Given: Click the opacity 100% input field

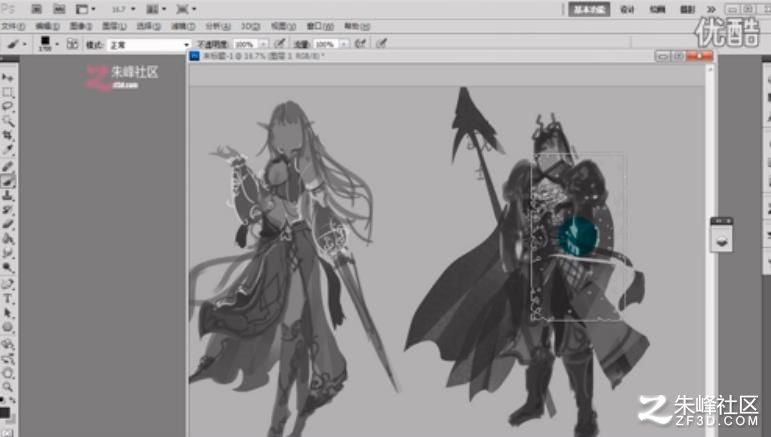Looking at the screenshot, I should [x=245, y=44].
